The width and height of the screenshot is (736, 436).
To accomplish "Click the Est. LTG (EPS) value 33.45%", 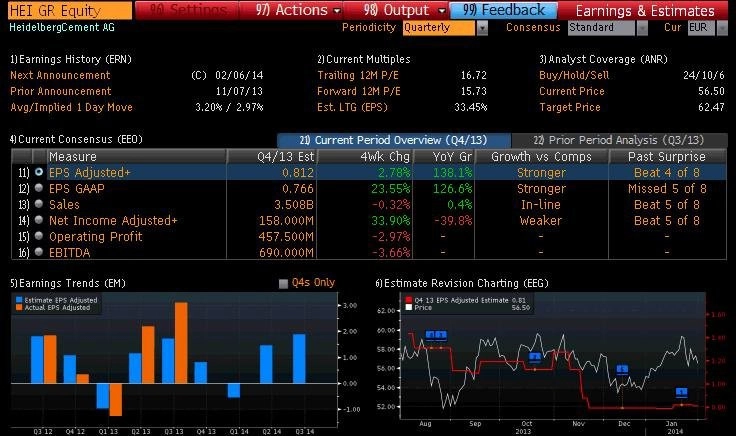I will [470, 107].
